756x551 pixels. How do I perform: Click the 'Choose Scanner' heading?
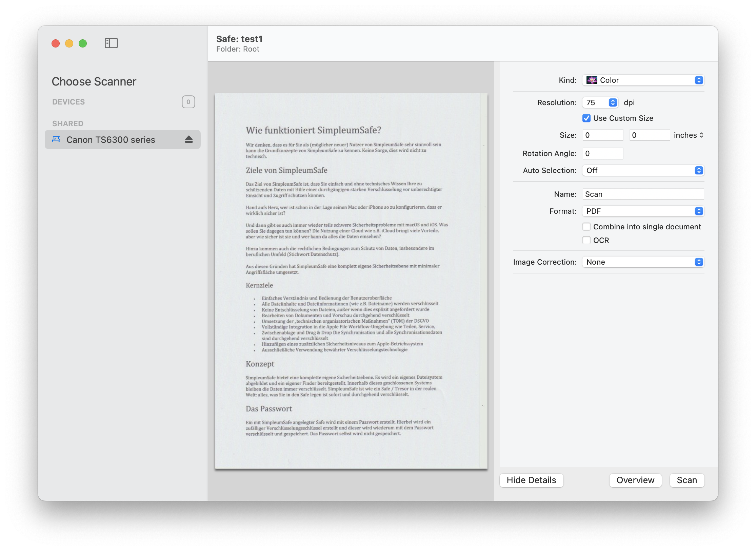tap(94, 81)
